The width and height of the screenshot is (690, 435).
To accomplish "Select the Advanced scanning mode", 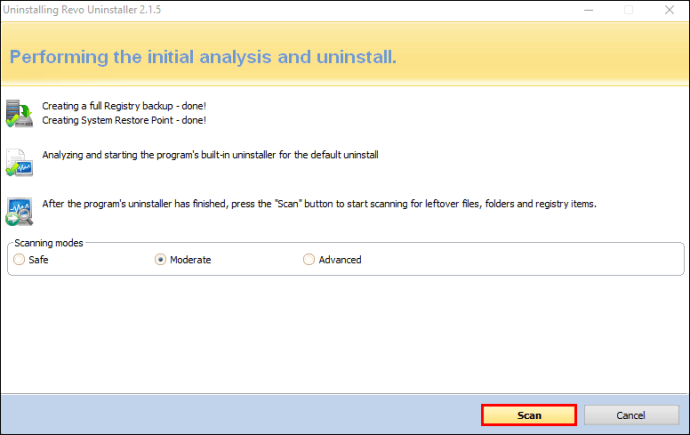I will 332,260.
